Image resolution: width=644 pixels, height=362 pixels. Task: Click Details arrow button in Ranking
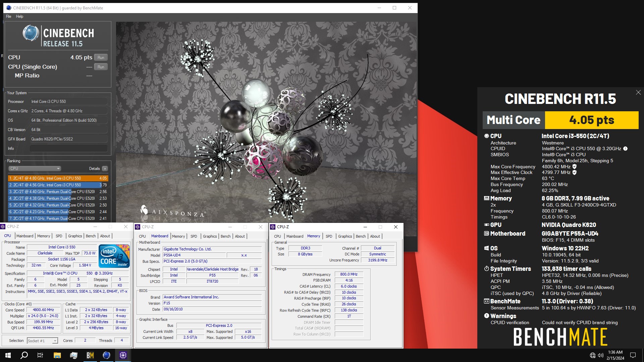click(105, 169)
